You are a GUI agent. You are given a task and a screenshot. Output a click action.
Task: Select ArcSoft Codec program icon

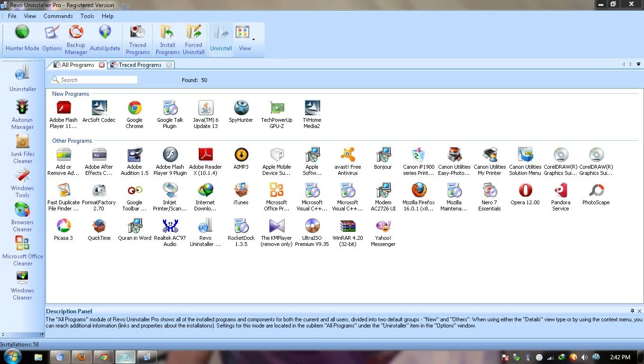99,111
